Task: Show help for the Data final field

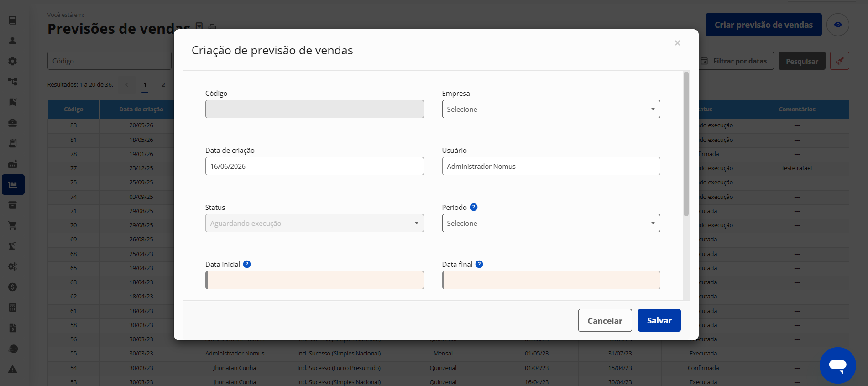Action: click(x=479, y=264)
